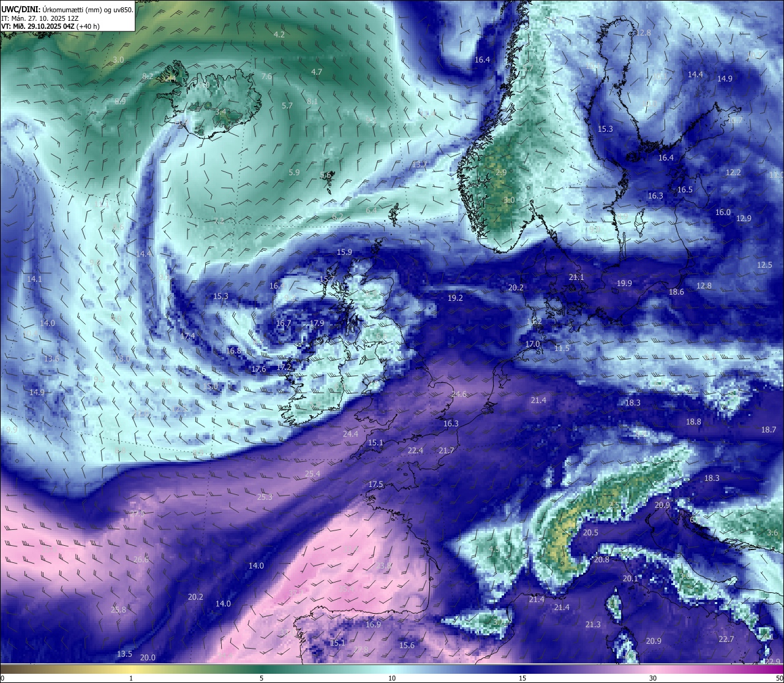The image size is (784, 683).
Task: Click the '16.9' value over Spain
Action: (373, 625)
